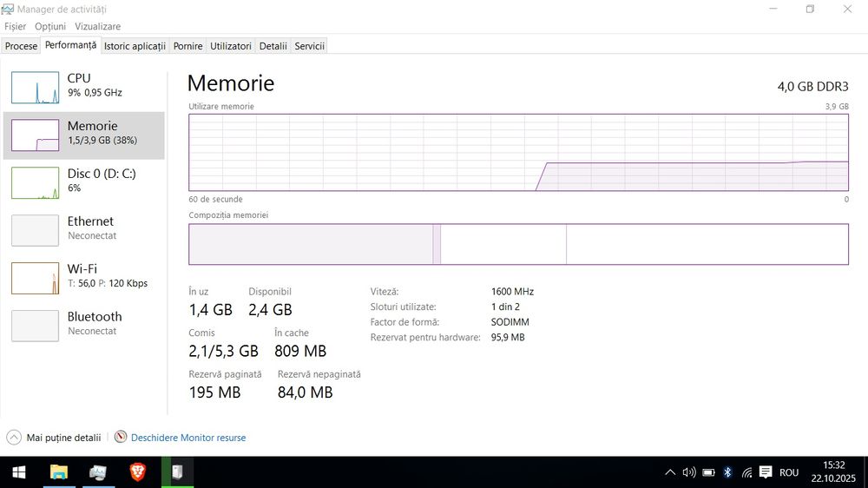Click the Resource Monitor icon
Image resolution: width=868 pixels, height=488 pixels.
point(121,438)
